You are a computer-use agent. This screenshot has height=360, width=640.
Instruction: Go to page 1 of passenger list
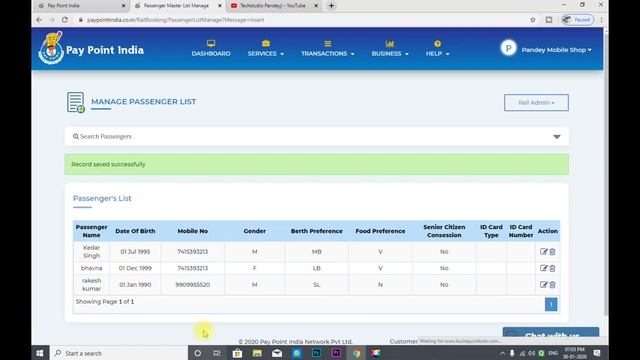click(551, 304)
